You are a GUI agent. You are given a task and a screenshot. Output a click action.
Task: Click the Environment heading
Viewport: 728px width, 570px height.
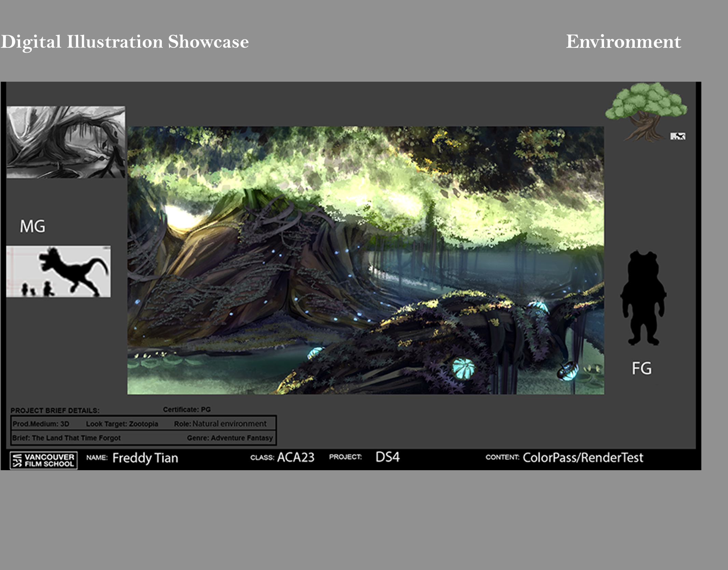click(x=623, y=42)
